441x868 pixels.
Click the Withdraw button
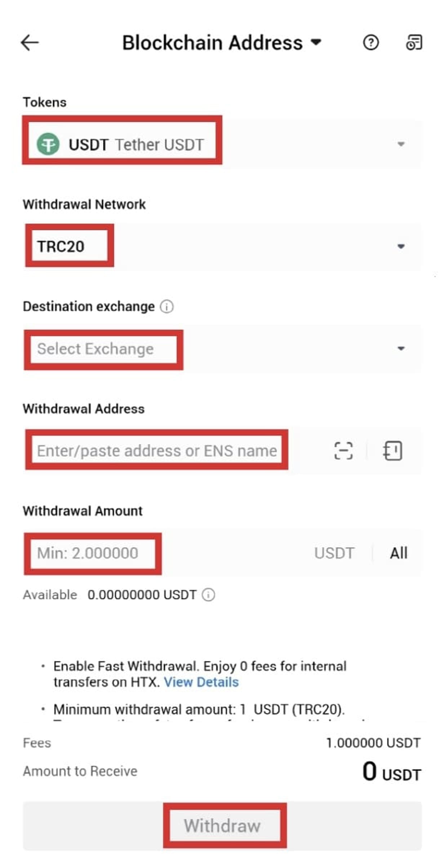coord(222,826)
